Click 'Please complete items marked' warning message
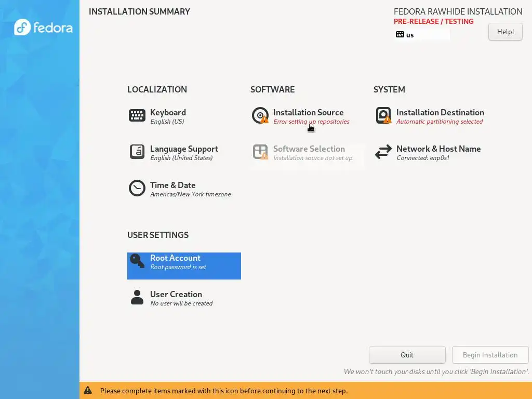This screenshot has width=532, height=399. point(223,391)
